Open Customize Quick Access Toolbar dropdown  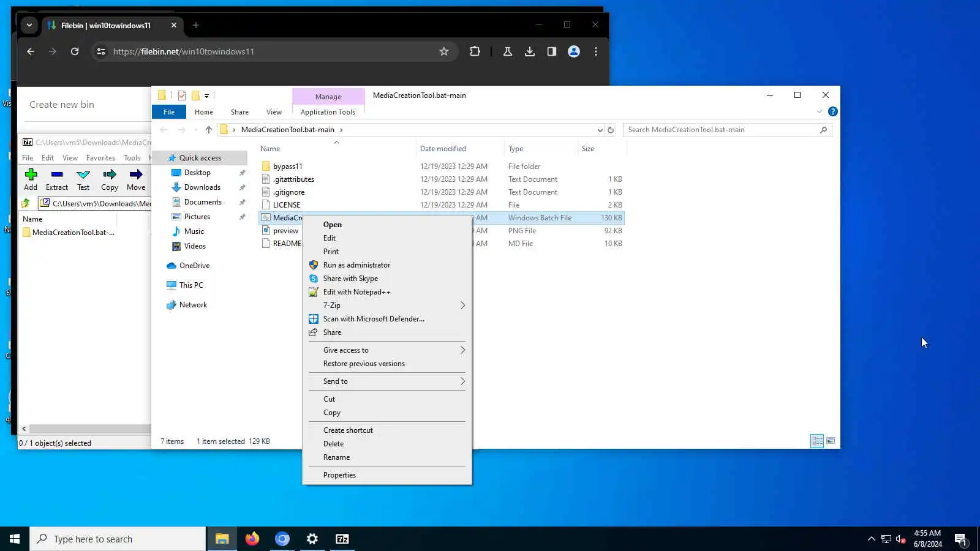207,96
